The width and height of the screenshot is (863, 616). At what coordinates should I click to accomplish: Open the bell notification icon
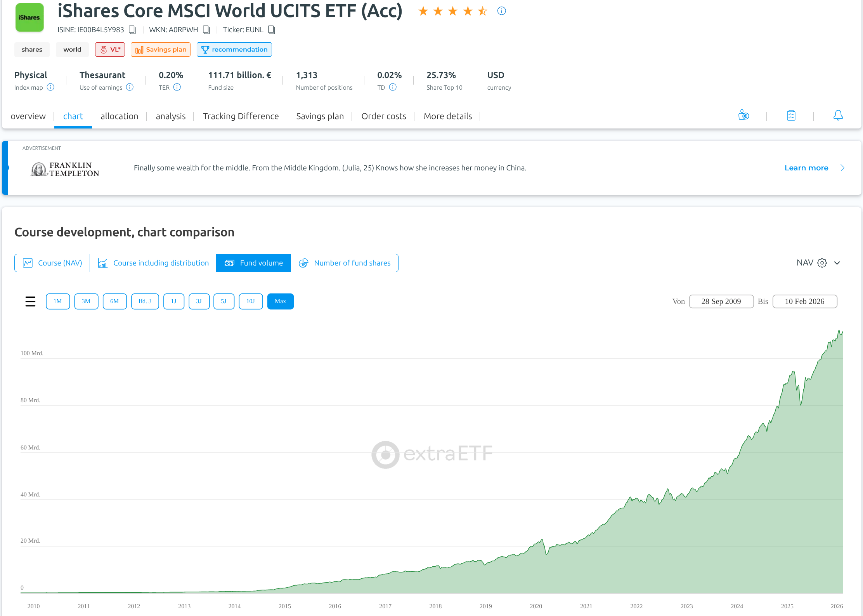tap(838, 115)
